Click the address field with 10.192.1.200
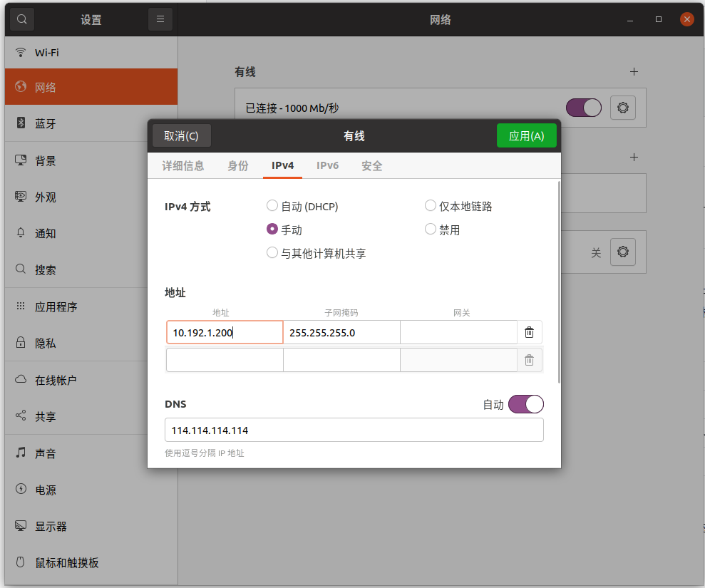This screenshot has width=705, height=588. point(225,332)
